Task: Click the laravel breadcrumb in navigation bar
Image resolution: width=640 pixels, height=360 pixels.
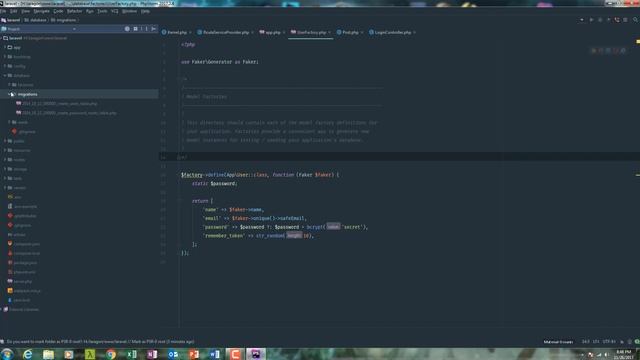Action: pyautogui.click(x=11, y=20)
